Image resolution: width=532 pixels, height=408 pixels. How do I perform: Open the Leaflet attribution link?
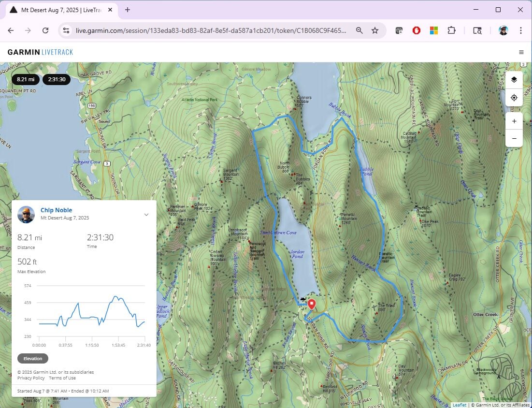pyautogui.click(x=460, y=405)
